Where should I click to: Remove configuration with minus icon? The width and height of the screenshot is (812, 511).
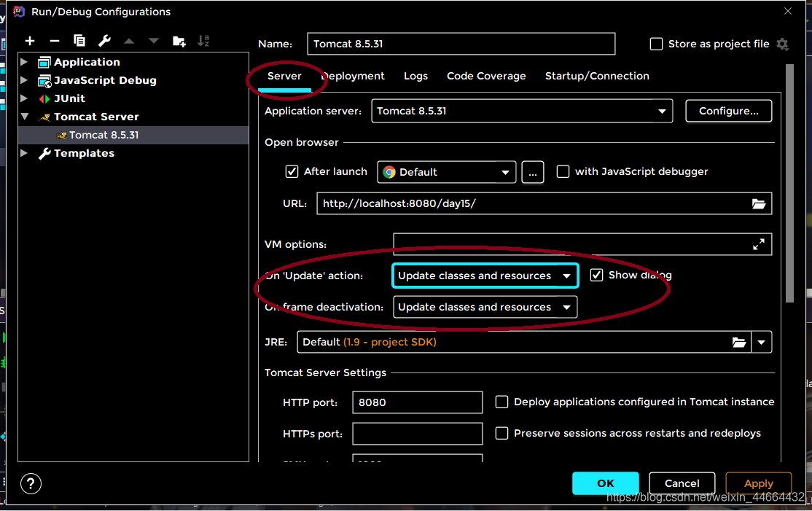(55, 41)
